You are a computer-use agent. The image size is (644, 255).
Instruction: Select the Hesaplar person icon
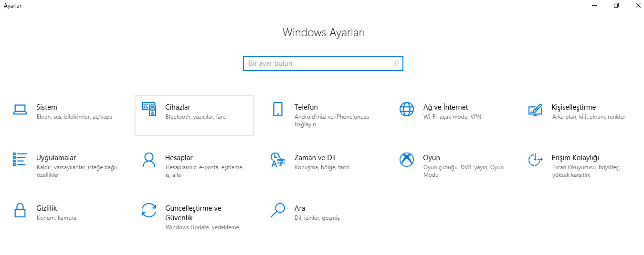149,160
